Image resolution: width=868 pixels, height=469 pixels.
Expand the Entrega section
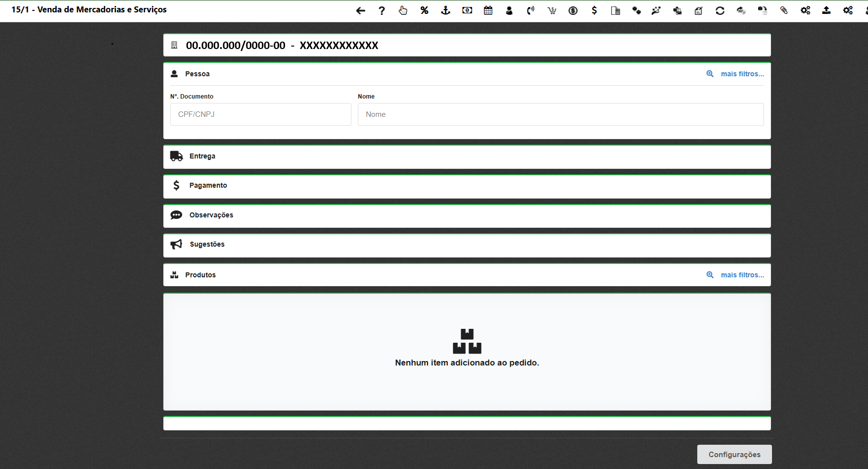202,156
